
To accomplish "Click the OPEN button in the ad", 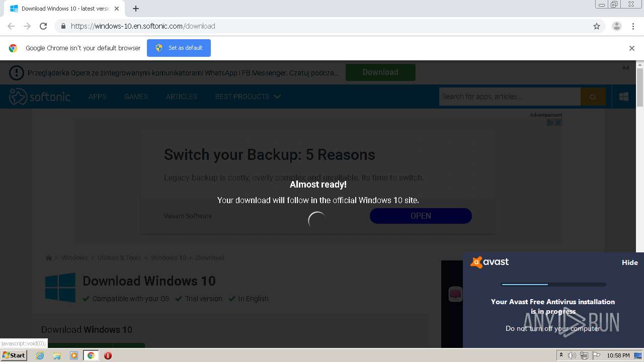I will pos(421,216).
